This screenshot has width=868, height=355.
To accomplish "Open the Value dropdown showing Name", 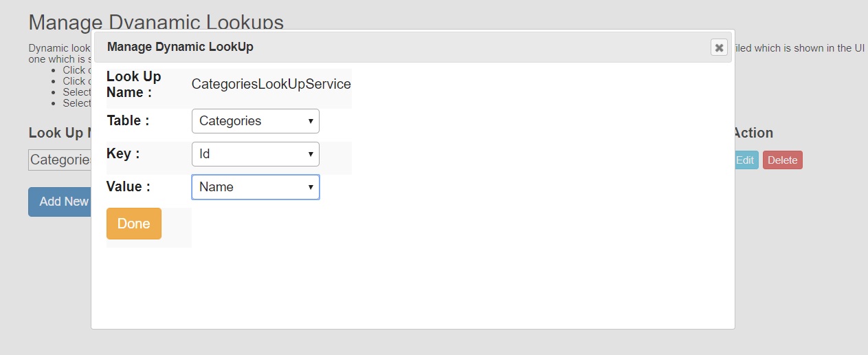I will (255, 187).
